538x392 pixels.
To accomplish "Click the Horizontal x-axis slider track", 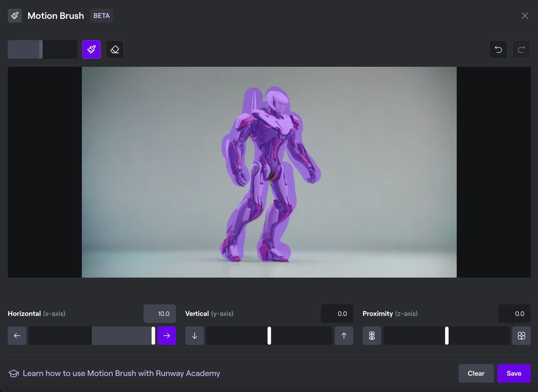I will coord(92,336).
